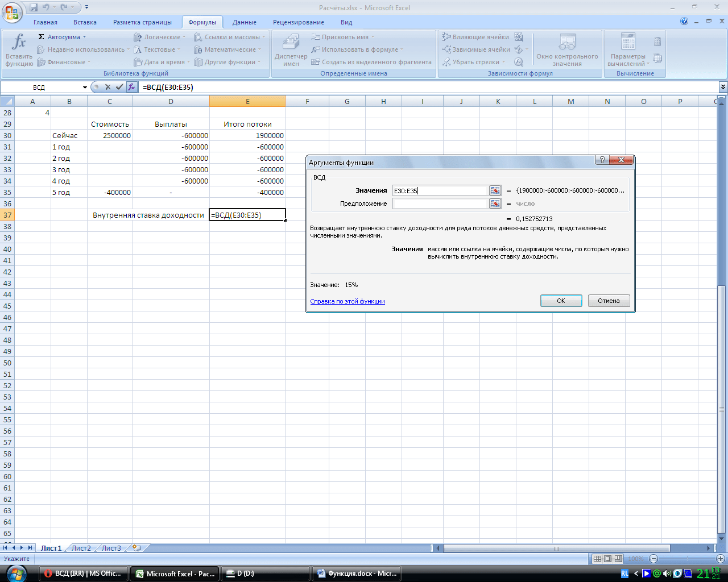Open the Финансовые functions dropdown
The width and height of the screenshot is (728, 582).
pyautogui.click(x=64, y=62)
